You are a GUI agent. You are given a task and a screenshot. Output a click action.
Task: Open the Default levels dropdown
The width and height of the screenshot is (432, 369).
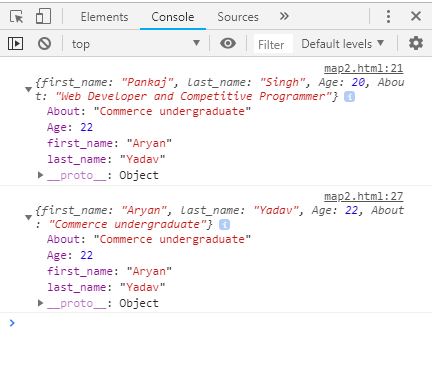pos(343,44)
